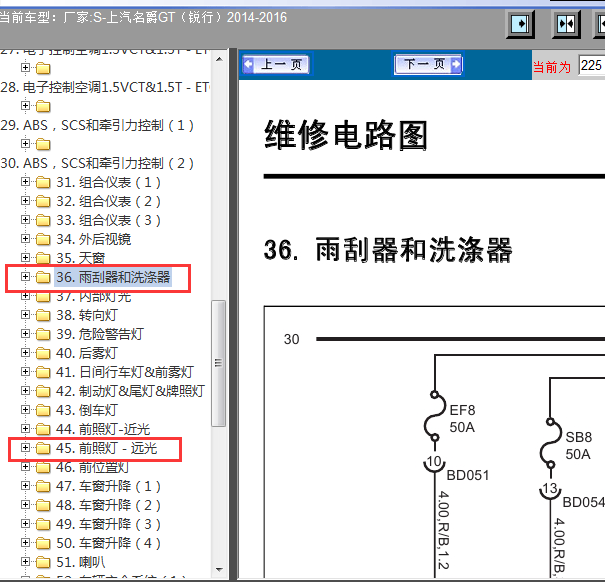Expand the 44. 前照灯-近光 node

click(x=25, y=428)
